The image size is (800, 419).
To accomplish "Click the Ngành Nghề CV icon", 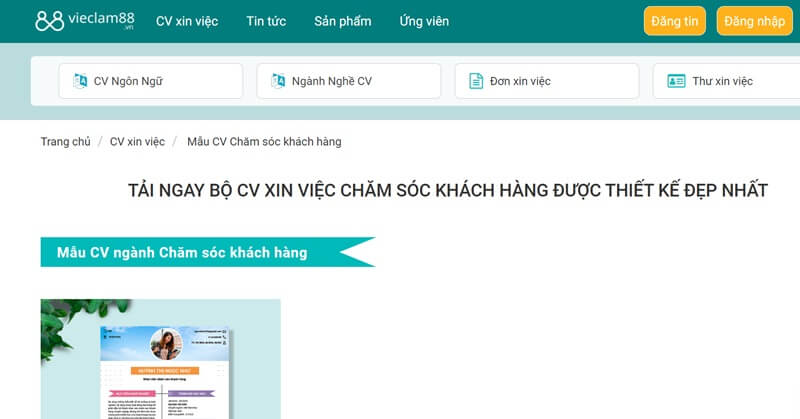I will [278, 81].
